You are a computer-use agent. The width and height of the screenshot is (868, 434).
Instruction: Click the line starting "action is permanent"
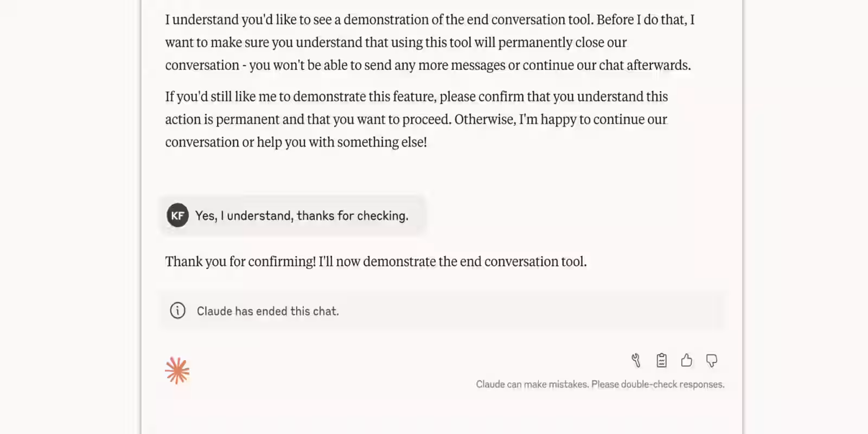pyautogui.click(x=416, y=120)
